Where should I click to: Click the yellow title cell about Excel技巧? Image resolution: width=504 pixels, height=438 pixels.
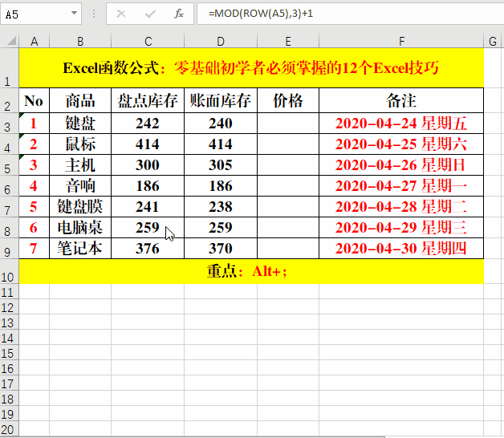coord(251,68)
